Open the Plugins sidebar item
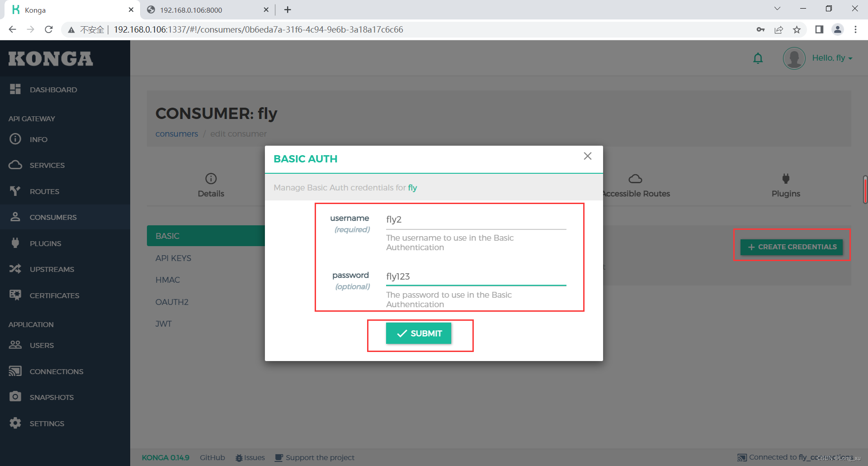 (47, 243)
